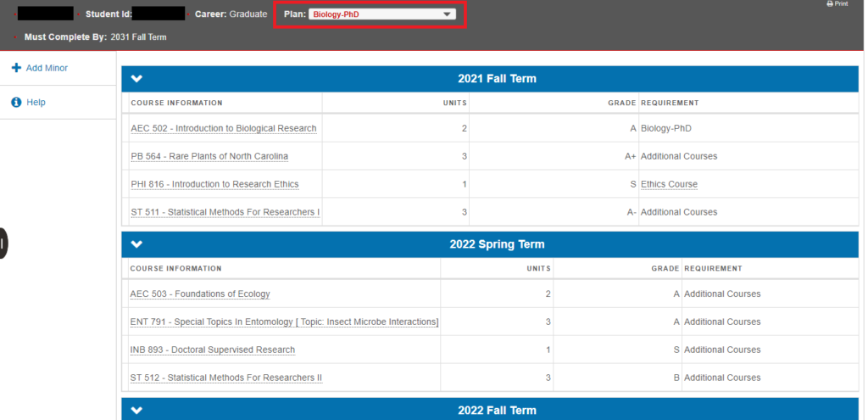868x420 pixels.
Task: Click the S grade for INB 893
Action: pyautogui.click(x=676, y=350)
